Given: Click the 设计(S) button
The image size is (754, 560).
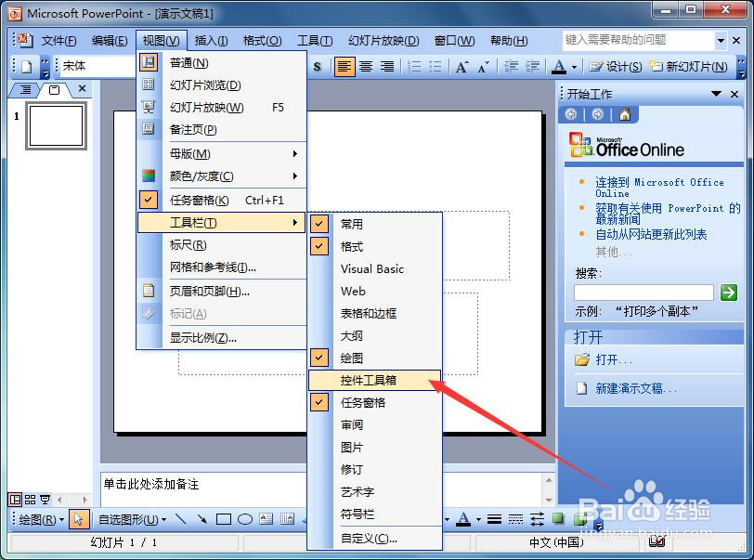Looking at the screenshot, I should [616, 66].
